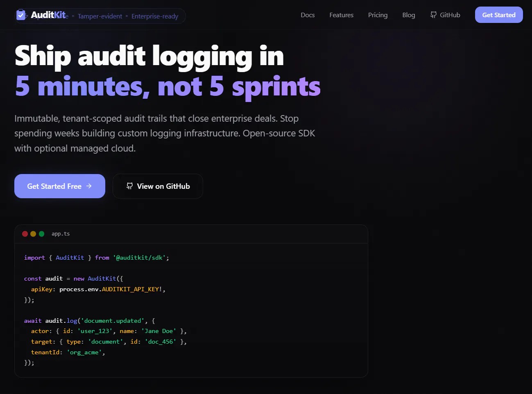This screenshot has width=532, height=394.
Task: Click the green dot in code window
Action: point(41,234)
